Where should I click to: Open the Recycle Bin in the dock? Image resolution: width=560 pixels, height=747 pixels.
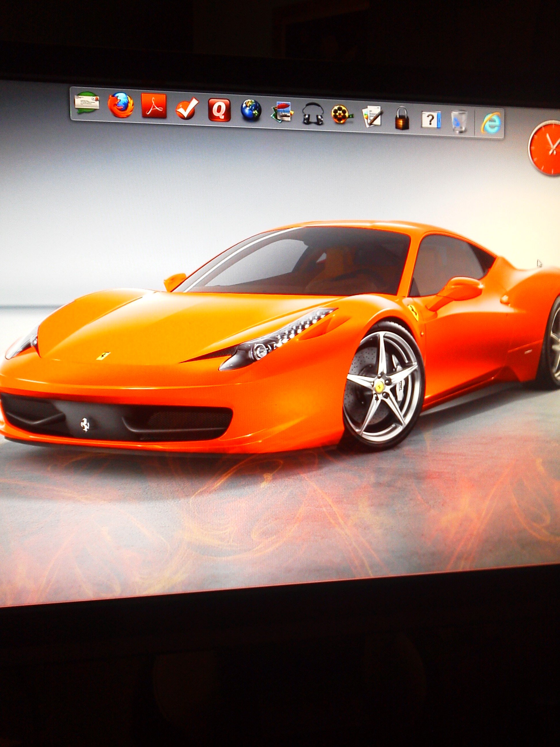(459, 121)
